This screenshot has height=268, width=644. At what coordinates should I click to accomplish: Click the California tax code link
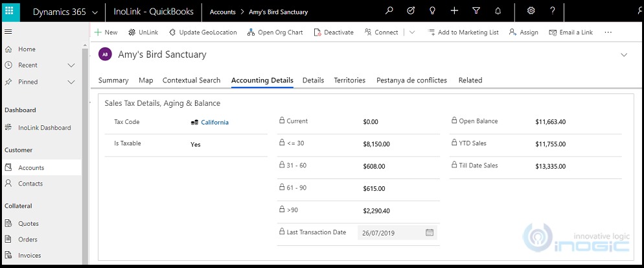(215, 122)
